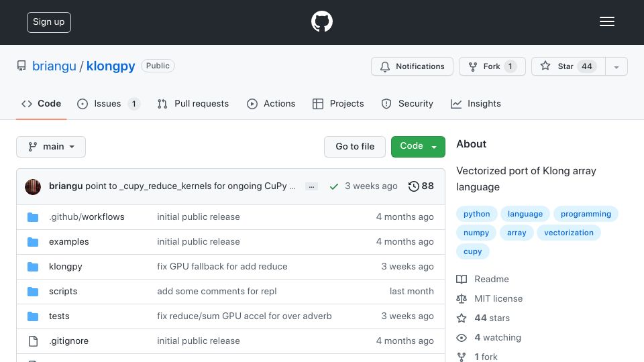Open the klongpy folder
This screenshot has height=362, width=644.
tap(65, 267)
